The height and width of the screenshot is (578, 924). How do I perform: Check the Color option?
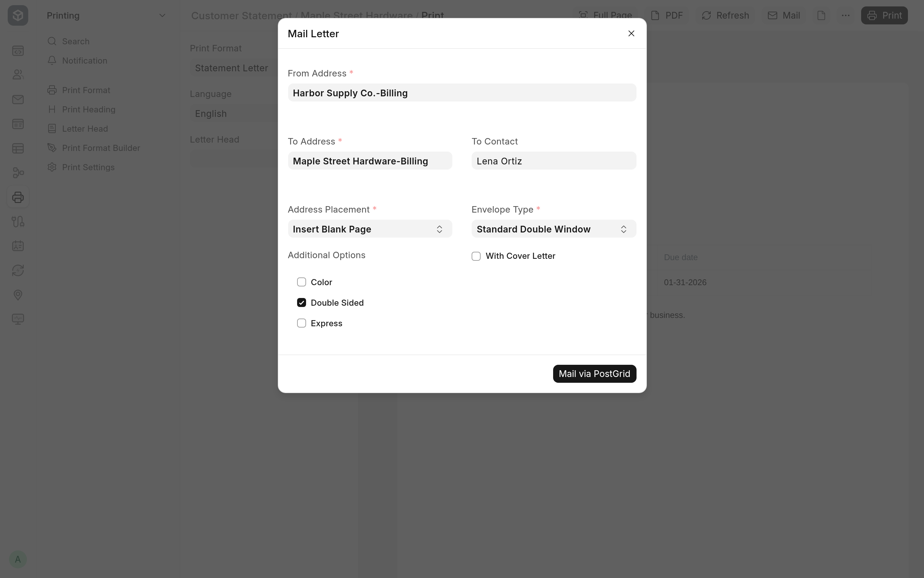pos(302,282)
